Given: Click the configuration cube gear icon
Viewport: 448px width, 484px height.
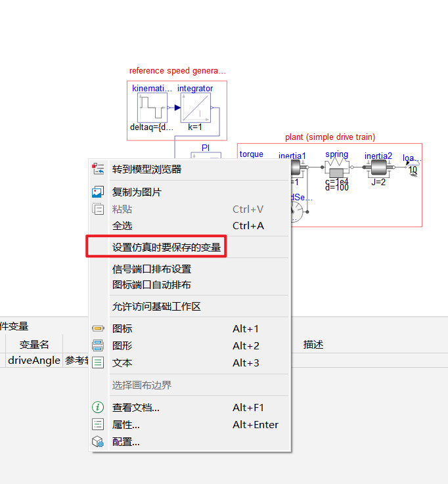Looking at the screenshot, I should coord(98,442).
